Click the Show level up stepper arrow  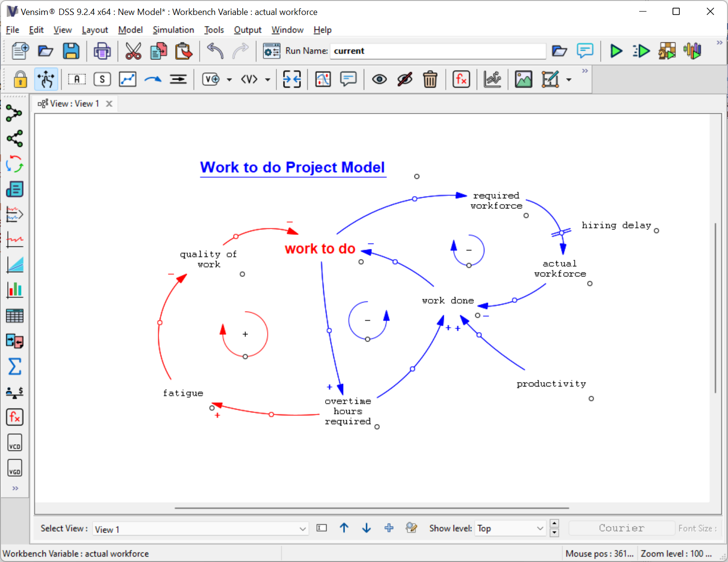pos(554,524)
